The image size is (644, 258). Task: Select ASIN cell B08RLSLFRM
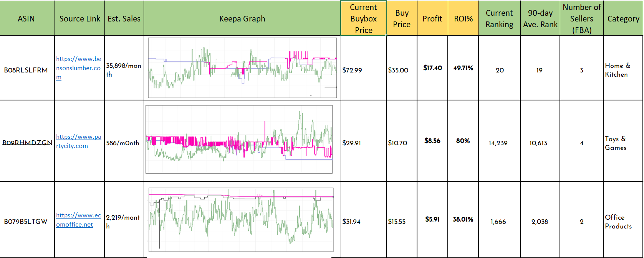point(27,68)
